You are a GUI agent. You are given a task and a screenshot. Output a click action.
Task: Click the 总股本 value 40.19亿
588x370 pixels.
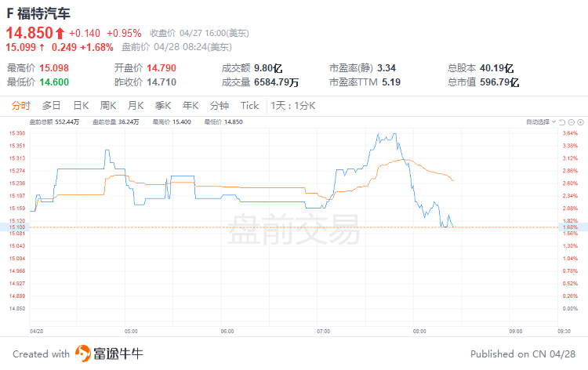[497, 68]
